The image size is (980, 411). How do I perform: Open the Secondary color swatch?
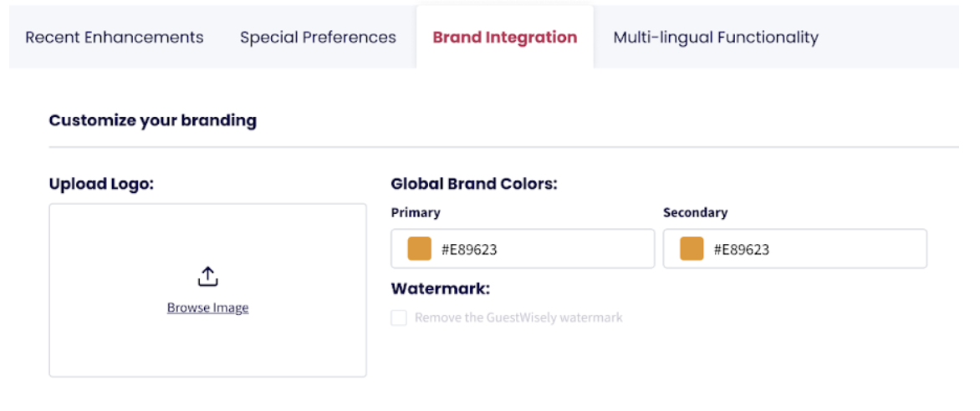[692, 249]
